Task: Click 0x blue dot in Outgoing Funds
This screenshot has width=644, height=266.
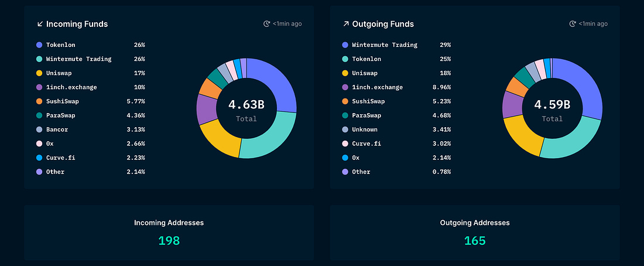Action: point(345,158)
